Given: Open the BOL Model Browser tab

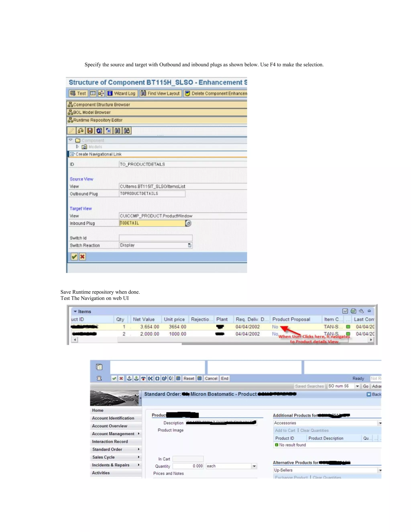Looking at the screenshot, I should click(x=157, y=112).
